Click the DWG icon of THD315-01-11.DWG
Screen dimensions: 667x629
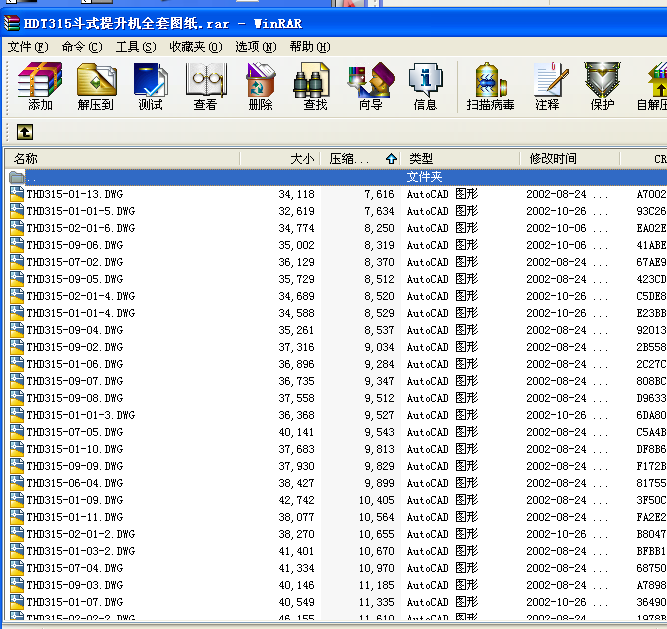[x=17, y=517]
